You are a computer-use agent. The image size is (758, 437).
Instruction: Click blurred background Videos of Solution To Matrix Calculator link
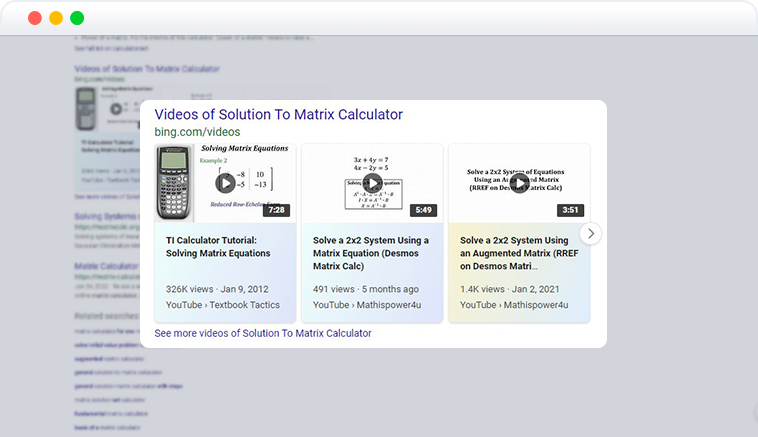click(x=147, y=69)
